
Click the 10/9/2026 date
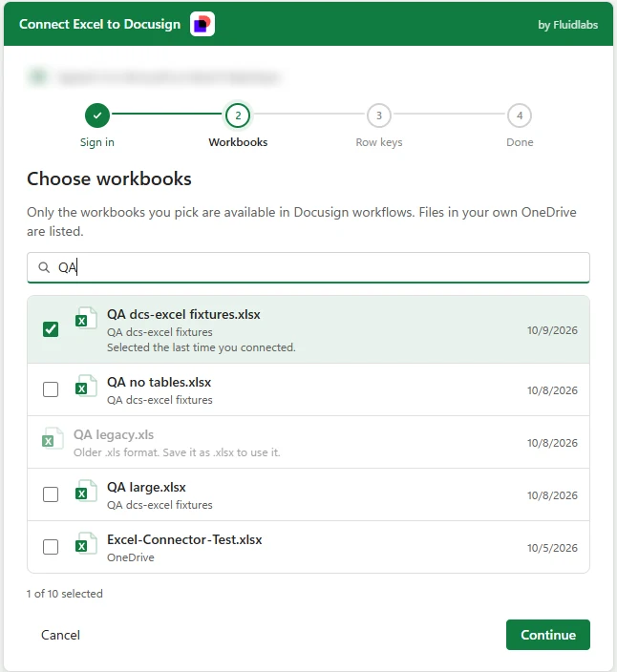click(x=552, y=330)
